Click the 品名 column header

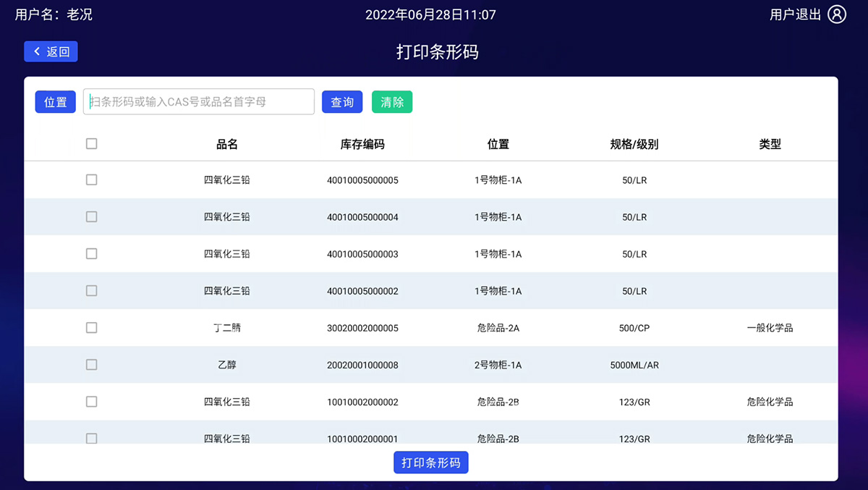click(227, 144)
